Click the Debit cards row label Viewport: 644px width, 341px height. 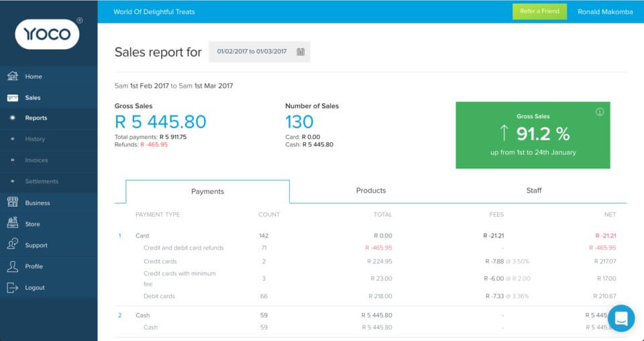click(x=159, y=296)
